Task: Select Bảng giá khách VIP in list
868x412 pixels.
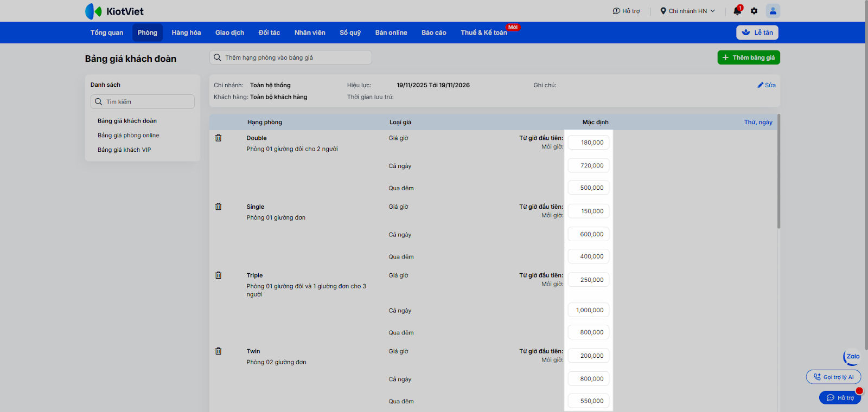Action: [124, 150]
